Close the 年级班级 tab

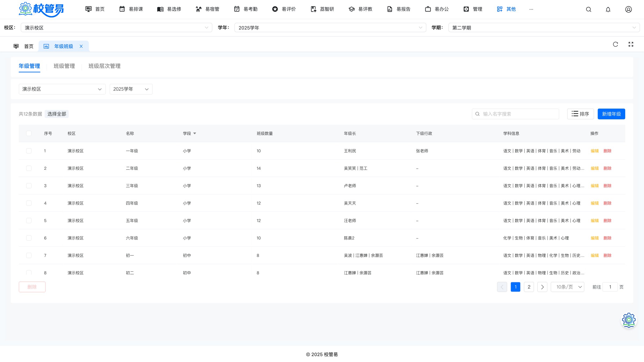tap(81, 46)
